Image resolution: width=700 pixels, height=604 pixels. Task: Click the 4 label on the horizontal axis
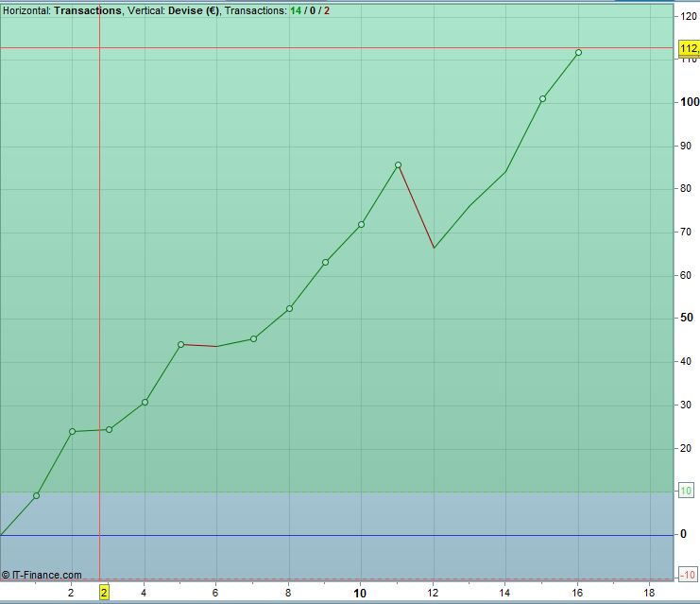(144, 593)
